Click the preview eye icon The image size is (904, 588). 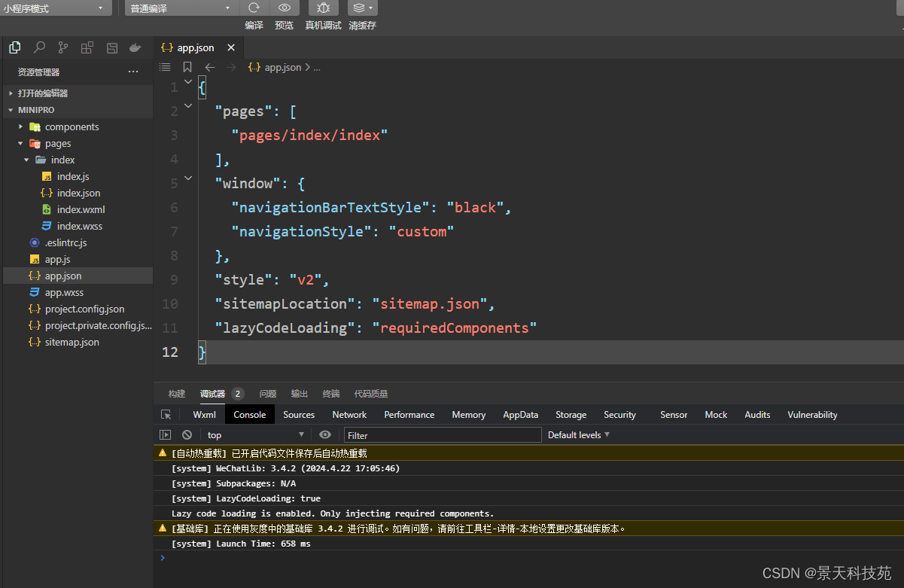click(x=284, y=8)
